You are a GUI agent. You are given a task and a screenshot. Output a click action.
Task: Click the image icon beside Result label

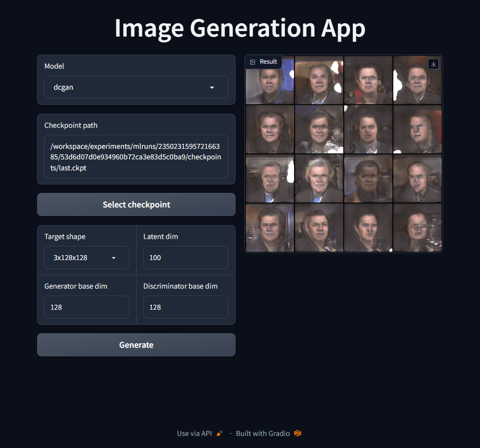point(253,62)
